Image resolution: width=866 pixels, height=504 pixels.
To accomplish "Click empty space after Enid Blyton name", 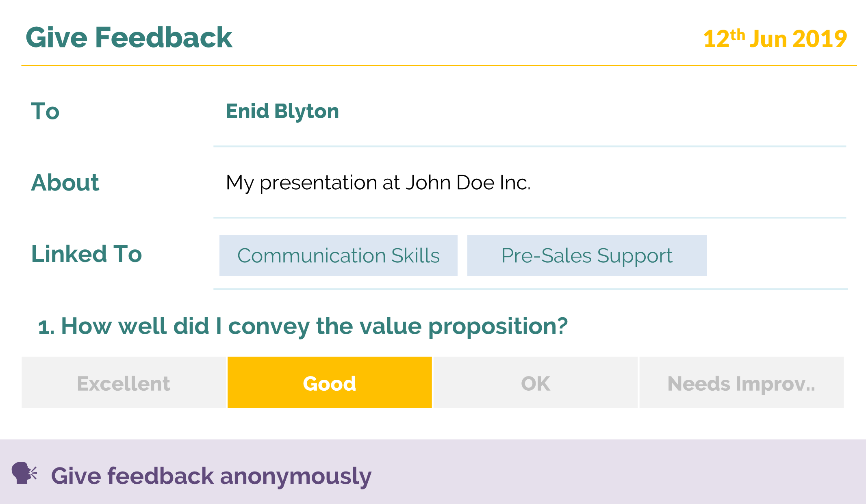I will tap(593, 111).
